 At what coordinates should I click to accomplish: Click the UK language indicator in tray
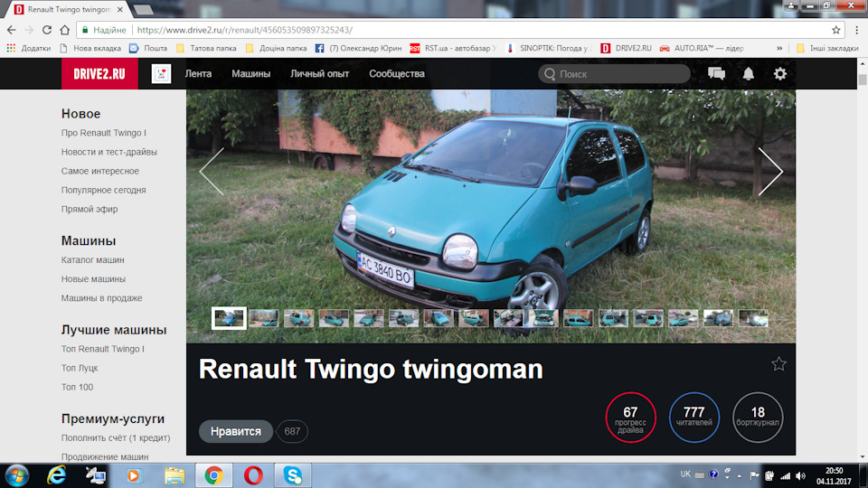point(685,474)
